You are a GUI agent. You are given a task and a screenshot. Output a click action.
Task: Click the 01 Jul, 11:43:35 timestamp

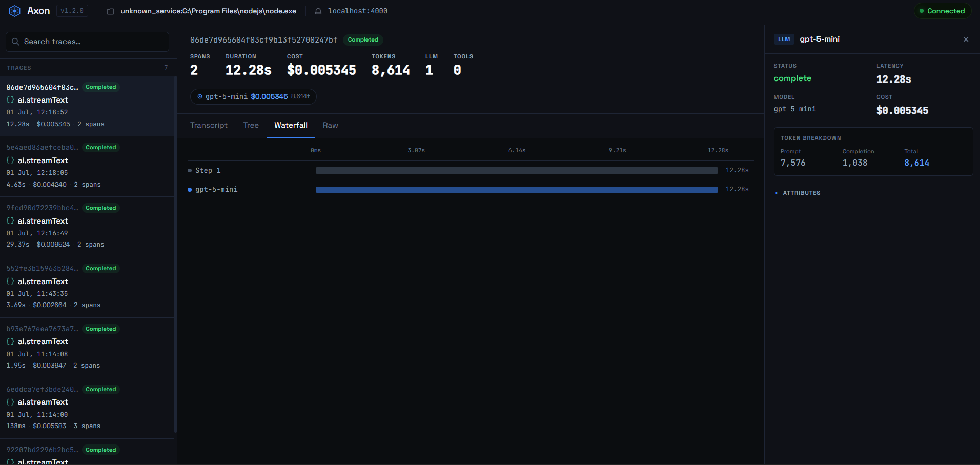point(37,294)
